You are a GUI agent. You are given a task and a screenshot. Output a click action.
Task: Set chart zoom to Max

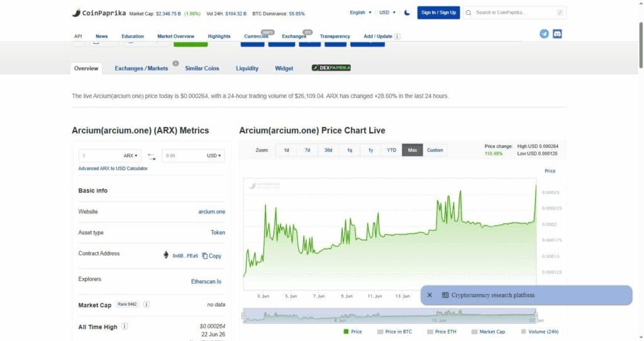tap(413, 150)
